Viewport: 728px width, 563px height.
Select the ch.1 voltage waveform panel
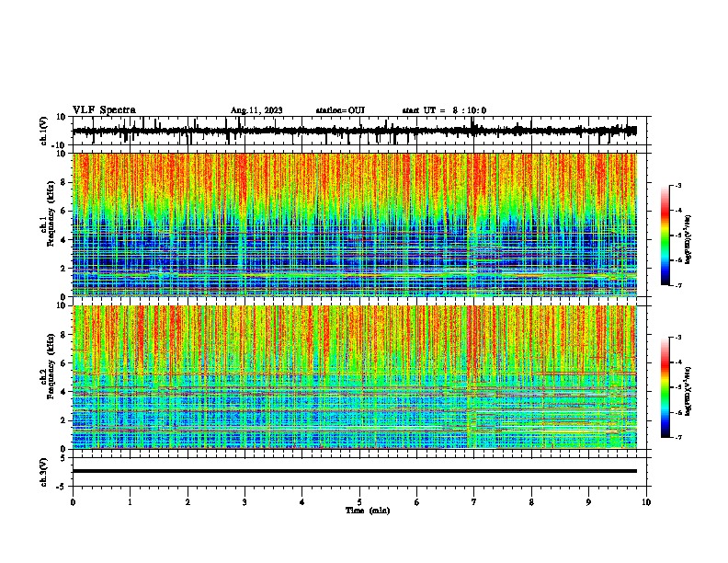click(x=359, y=131)
